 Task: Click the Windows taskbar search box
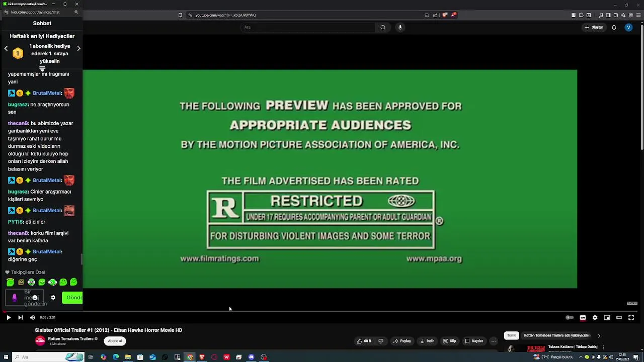[48, 357]
